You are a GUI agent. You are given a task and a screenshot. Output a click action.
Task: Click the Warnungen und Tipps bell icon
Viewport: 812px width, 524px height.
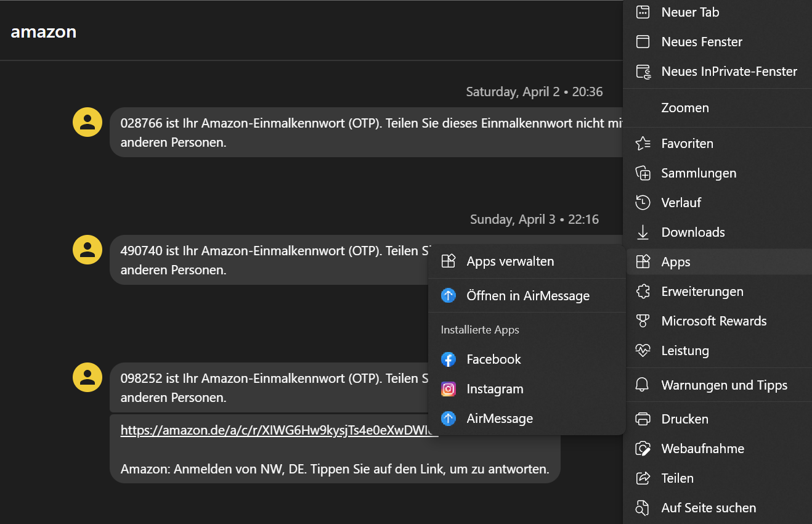click(643, 385)
